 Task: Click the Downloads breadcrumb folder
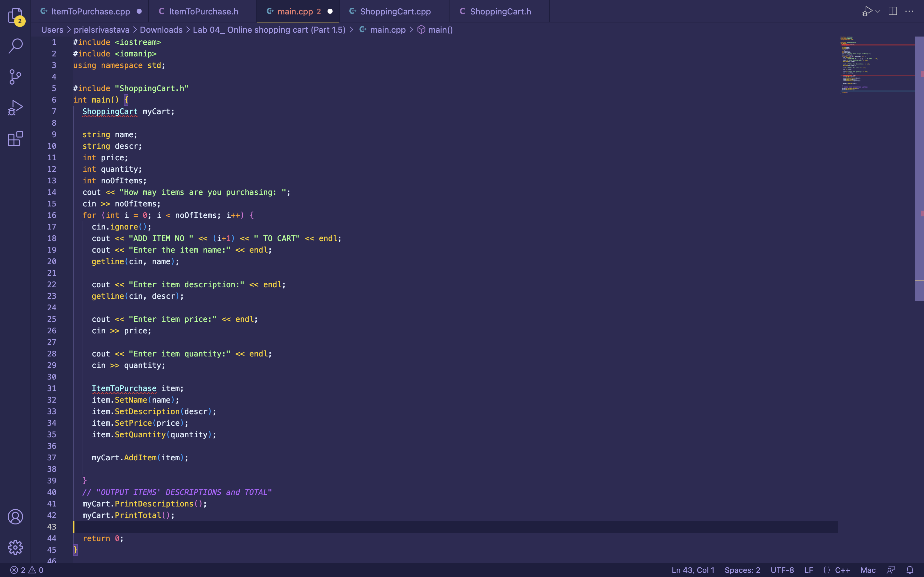pos(161,30)
